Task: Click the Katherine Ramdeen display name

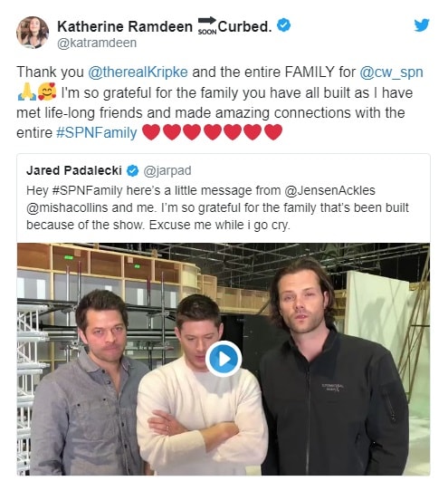Action: point(125,26)
